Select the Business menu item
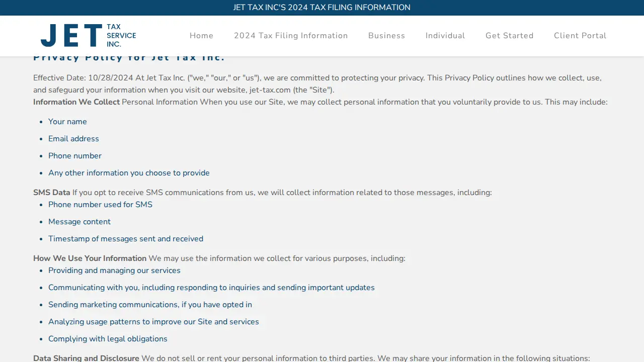 click(386, 36)
